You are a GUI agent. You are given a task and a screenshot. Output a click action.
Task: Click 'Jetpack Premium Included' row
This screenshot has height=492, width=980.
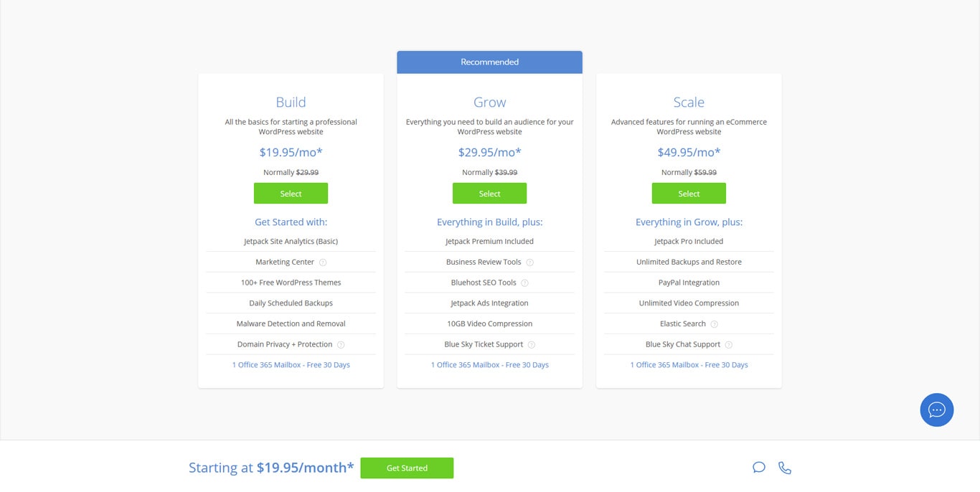(489, 242)
